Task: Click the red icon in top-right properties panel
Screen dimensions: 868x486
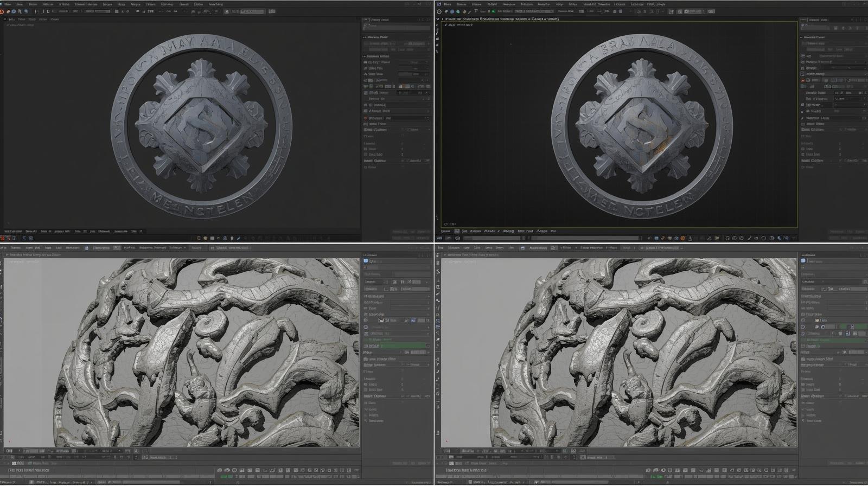Action: coord(803,80)
